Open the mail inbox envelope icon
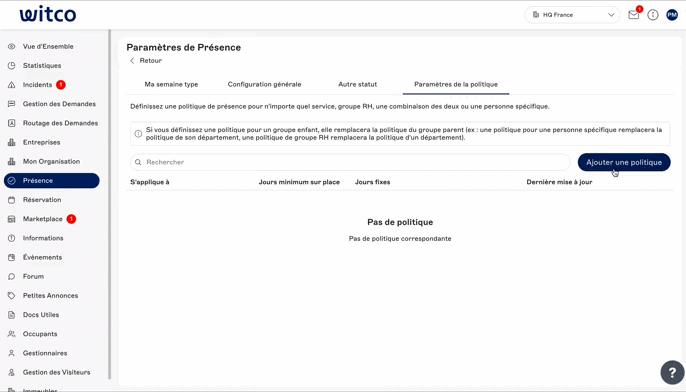Screen dimensions: 686x392 click(x=634, y=15)
